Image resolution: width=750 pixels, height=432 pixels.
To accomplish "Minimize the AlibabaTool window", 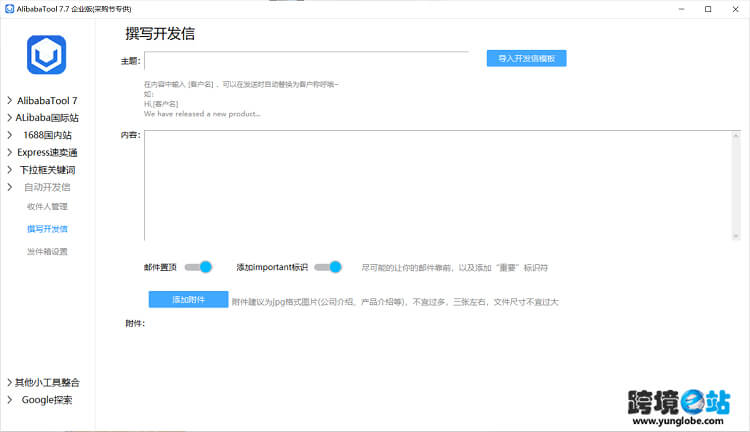I will pos(682,9).
